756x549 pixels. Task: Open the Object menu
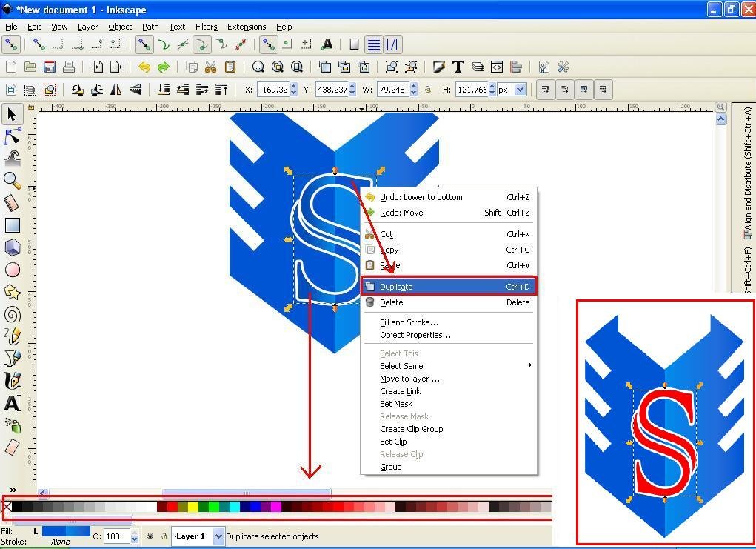point(120,27)
